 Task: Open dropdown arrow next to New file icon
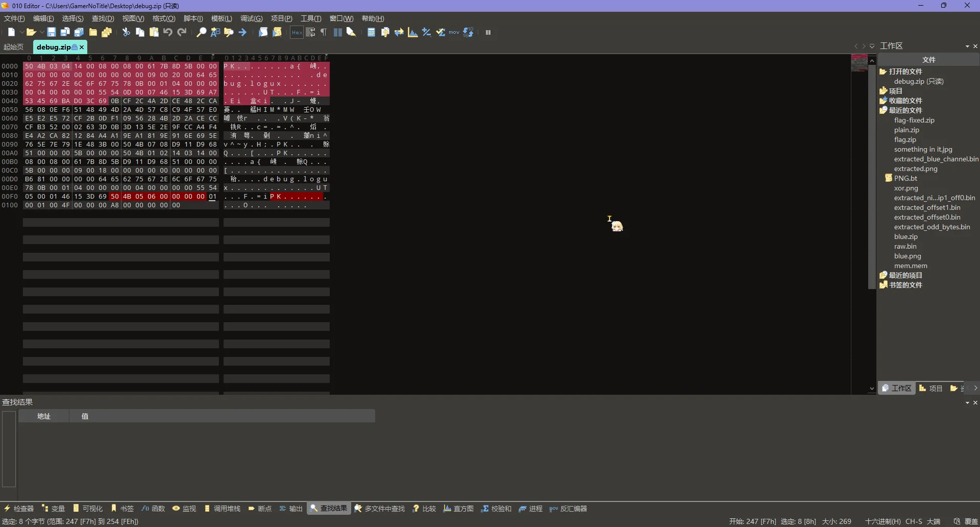pos(22,32)
